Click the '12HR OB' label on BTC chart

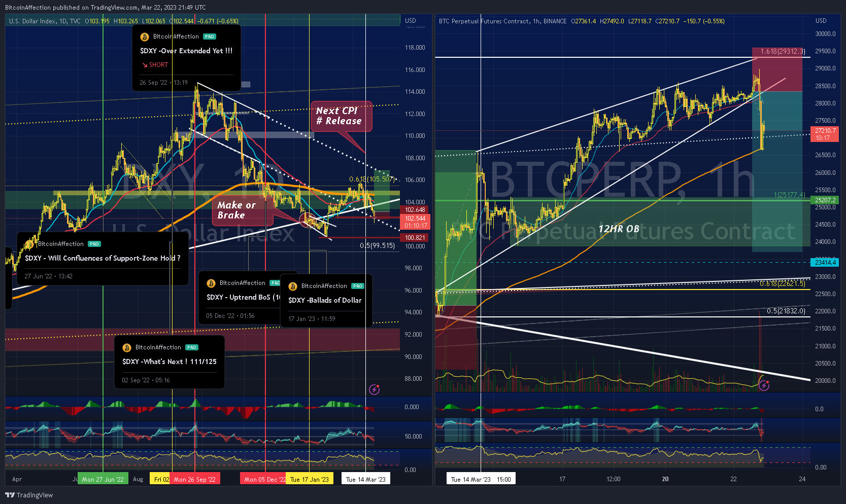pos(619,229)
